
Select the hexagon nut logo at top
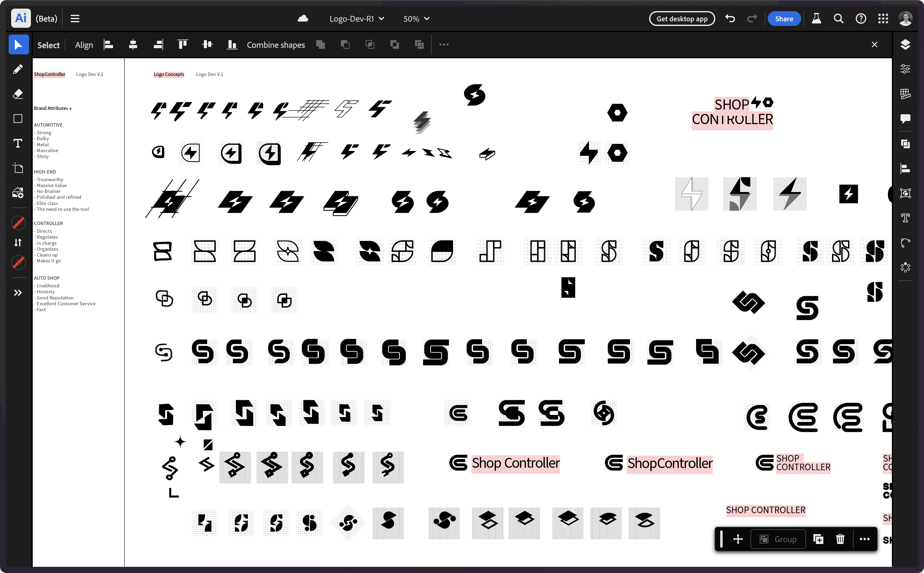point(617,113)
